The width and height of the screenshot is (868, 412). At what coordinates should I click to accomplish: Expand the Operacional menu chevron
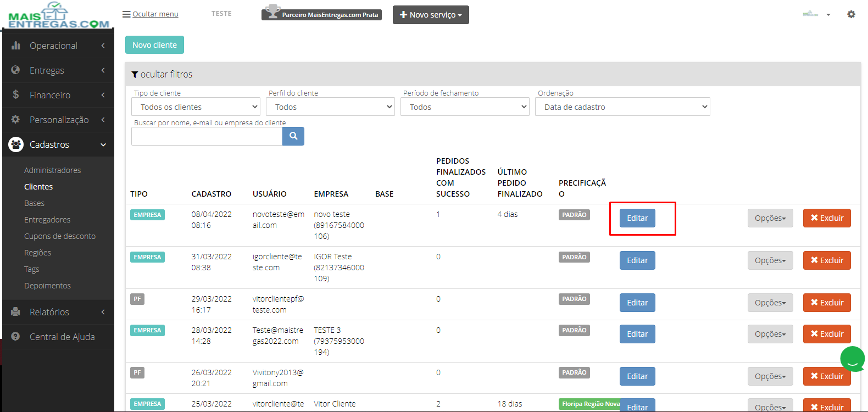click(x=103, y=46)
